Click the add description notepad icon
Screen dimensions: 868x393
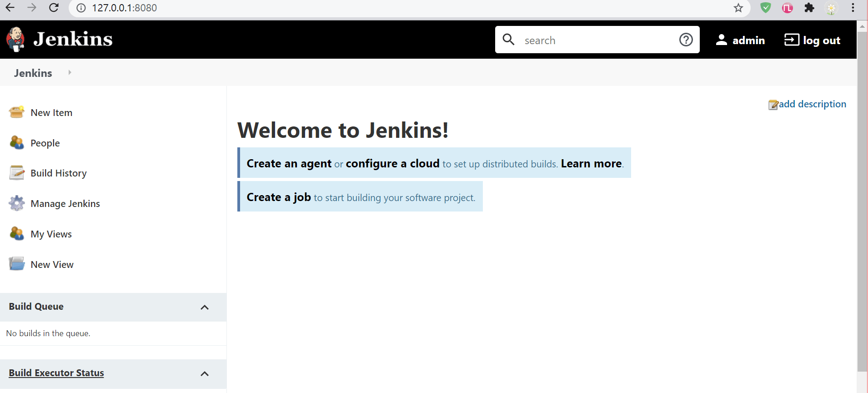(x=773, y=105)
